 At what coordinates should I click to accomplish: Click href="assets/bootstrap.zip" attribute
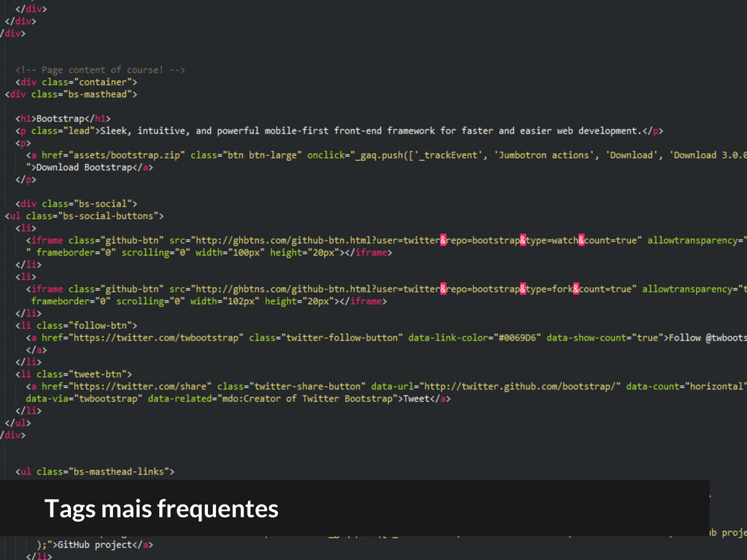[113, 155]
